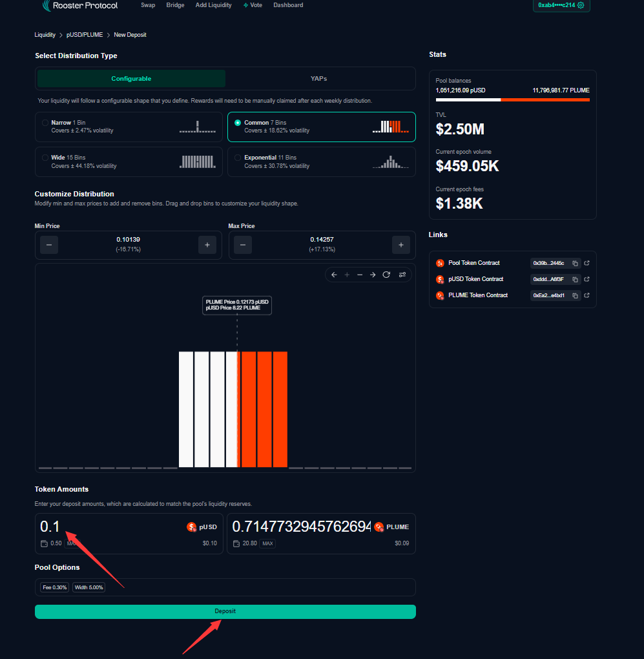Viewport: 644px width, 659px height.
Task: Click the Deposit button
Action: pos(225,611)
